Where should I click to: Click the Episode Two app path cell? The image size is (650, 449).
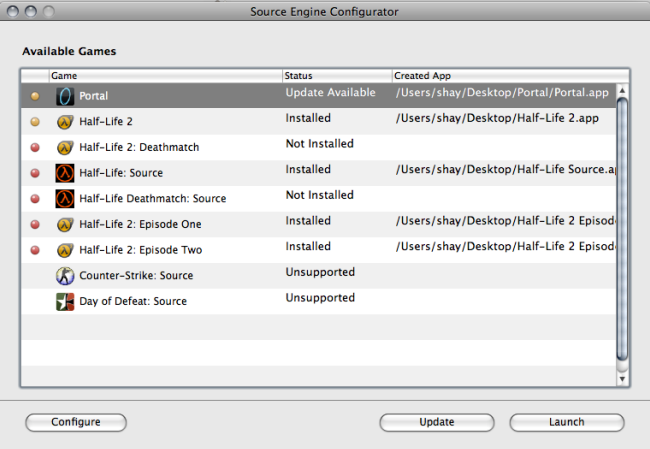pos(506,247)
